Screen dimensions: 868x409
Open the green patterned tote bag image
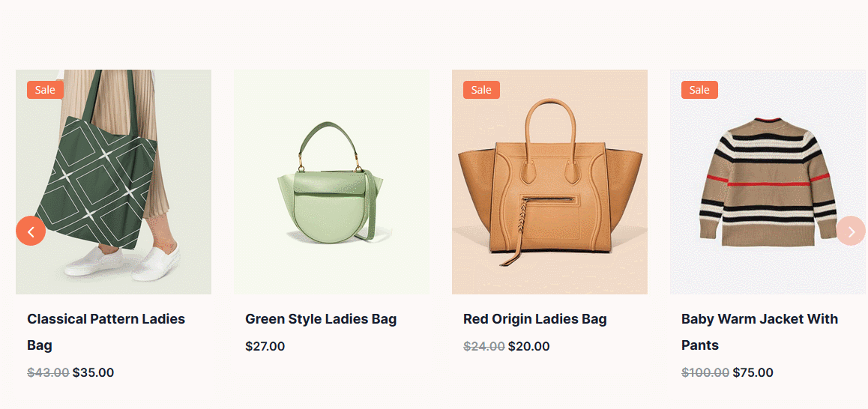pyautogui.click(x=113, y=182)
